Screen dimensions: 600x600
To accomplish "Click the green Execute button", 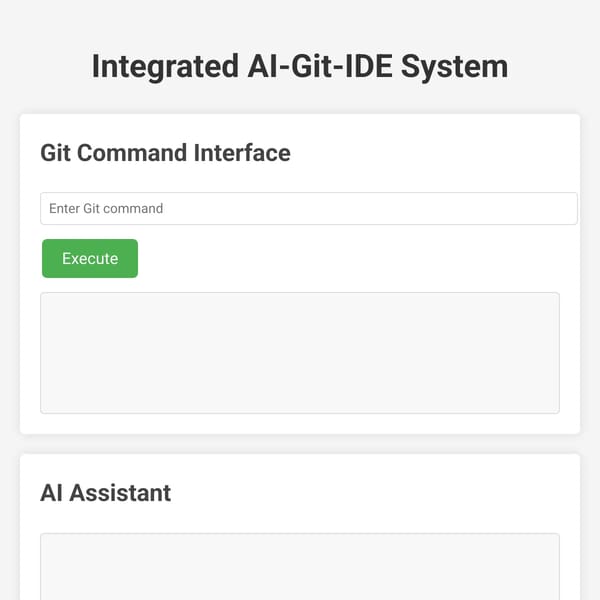I will (x=90, y=259).
